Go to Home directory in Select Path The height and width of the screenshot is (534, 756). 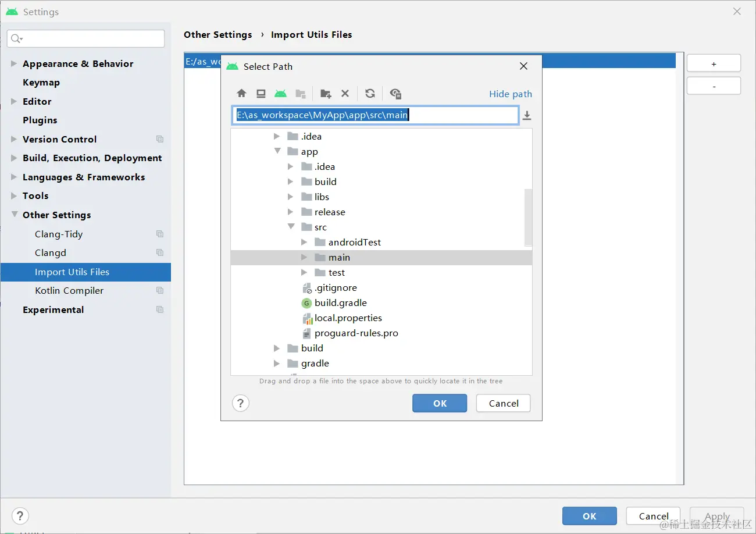(x=242, y=94)
